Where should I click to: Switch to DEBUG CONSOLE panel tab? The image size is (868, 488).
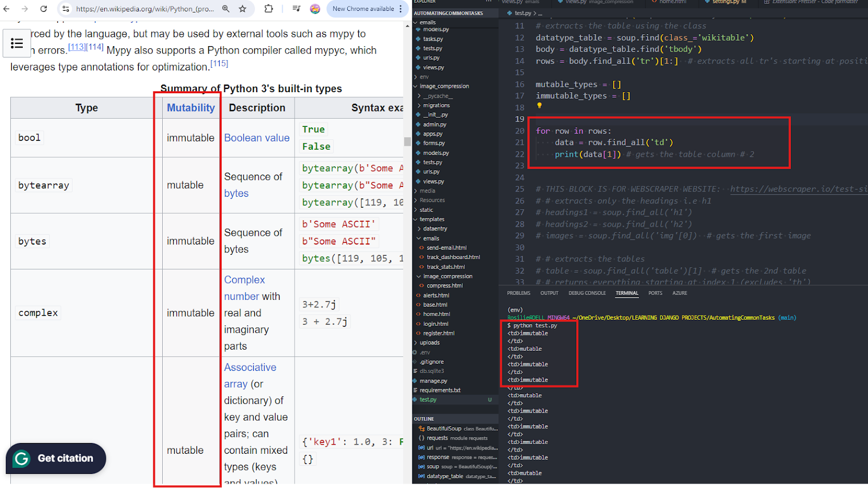[x=587, y=293]
